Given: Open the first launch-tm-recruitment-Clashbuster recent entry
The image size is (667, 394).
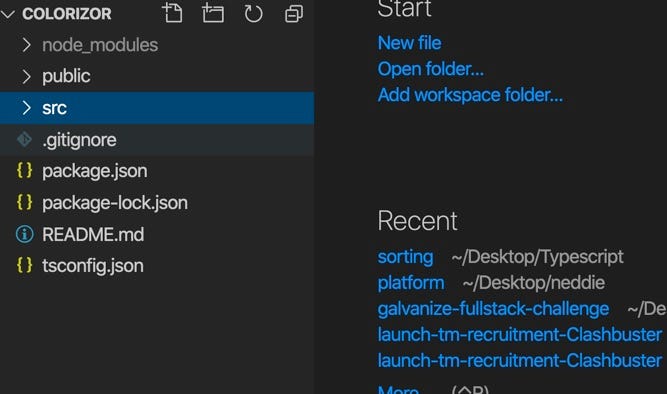Looking at the screenshot, I should [x=520, y=335].
